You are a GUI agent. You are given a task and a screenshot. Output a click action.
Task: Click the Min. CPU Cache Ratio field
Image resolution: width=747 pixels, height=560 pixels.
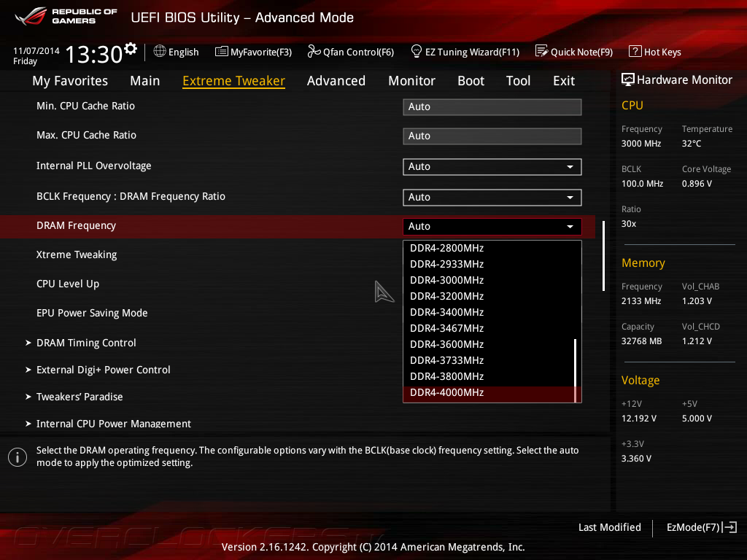point(492,106)
